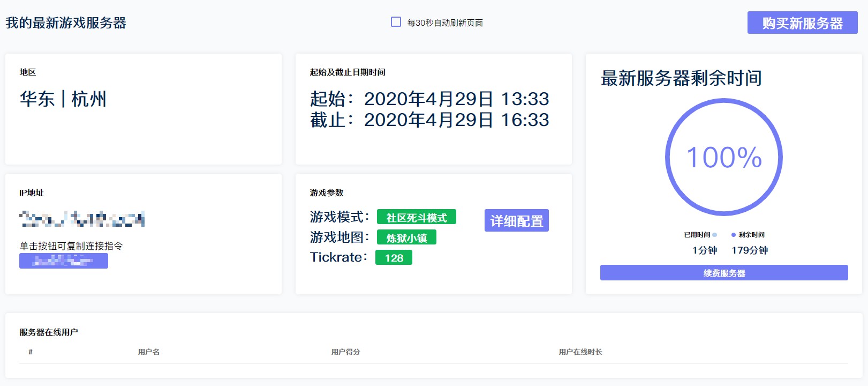Click the 100% remaining time progress circle
Image resolution: width=868 pixels, height=386 pixels.
coord(723,157)
